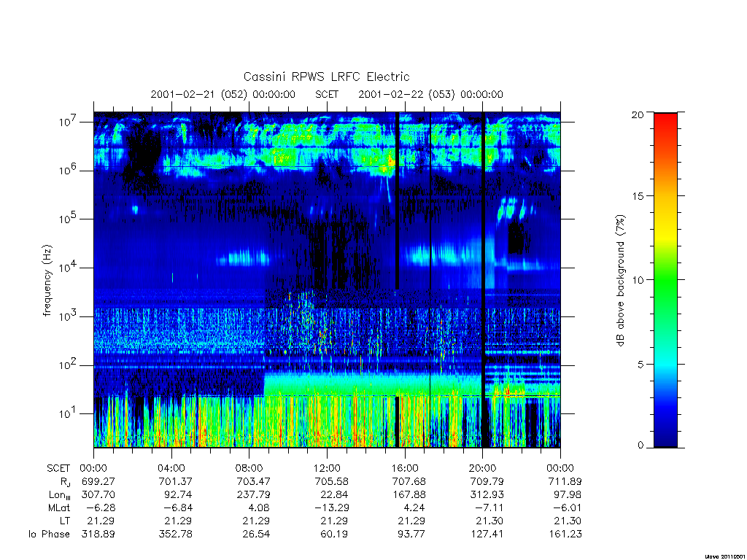Screen dimensions: 747x560
Task: Click the Io Phase value '352.78'
Action: [176, 534]
